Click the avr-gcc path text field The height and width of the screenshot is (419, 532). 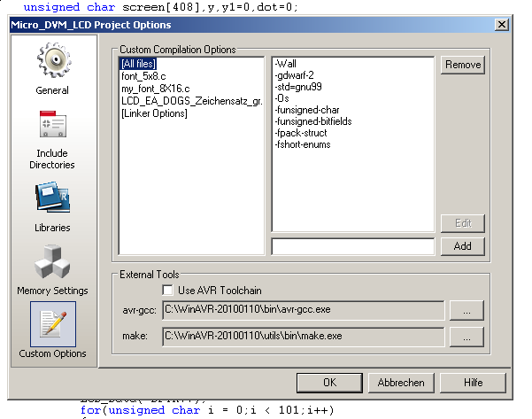[304, 310]
